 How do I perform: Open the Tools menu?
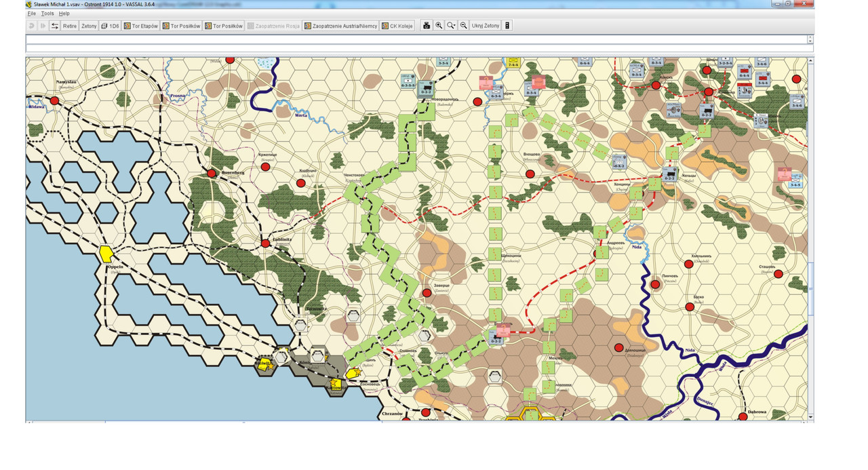pyautogui.click(x=47, y=14)
